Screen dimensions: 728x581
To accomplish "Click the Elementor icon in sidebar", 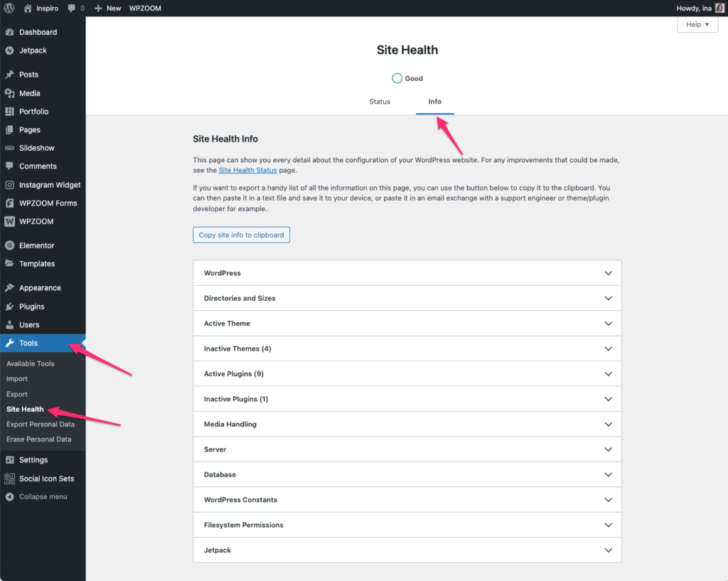I will pos(9,245).
